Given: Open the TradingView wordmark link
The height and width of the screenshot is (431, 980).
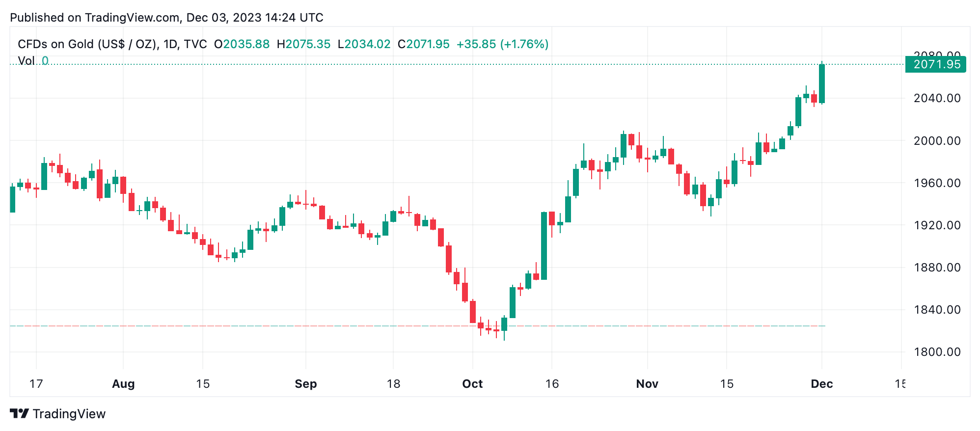Looking at the screenshot, I should click(x=69, y=414).
